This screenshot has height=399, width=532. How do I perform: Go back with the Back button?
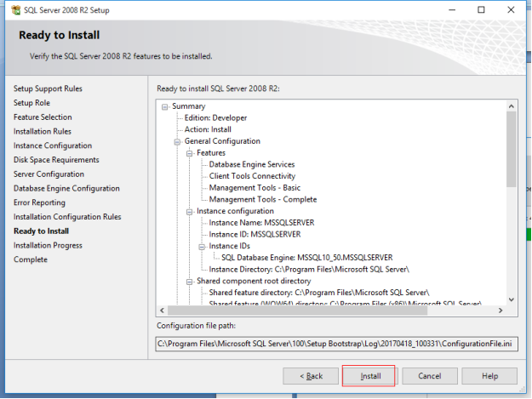(x=310, y=376)
